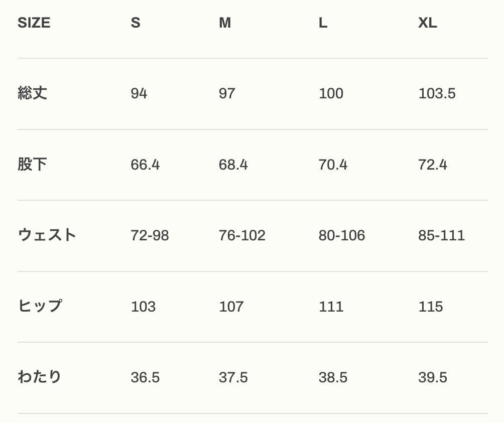Image resolution: width=504 pixels, height=423 pixels.
Task: Select the M size column header
Action: click(x=225, y=23)
